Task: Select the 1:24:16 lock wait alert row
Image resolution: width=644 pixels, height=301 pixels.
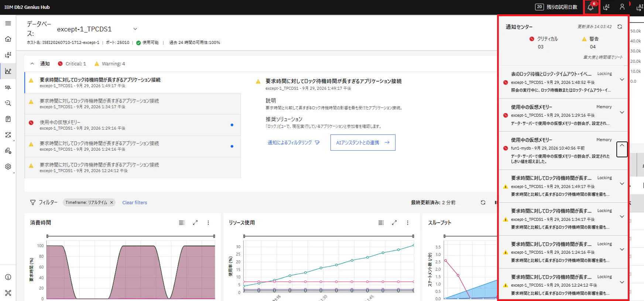Action: pos(133,146)
